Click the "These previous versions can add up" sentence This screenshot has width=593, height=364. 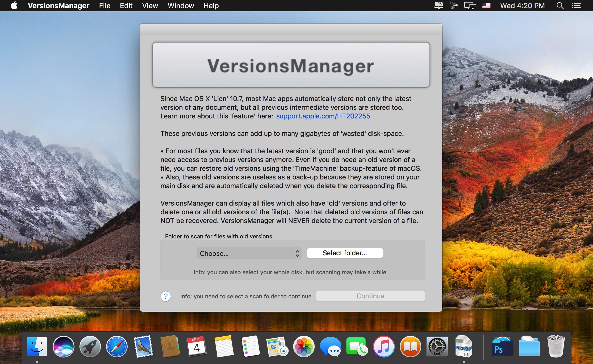coord(282,134)
